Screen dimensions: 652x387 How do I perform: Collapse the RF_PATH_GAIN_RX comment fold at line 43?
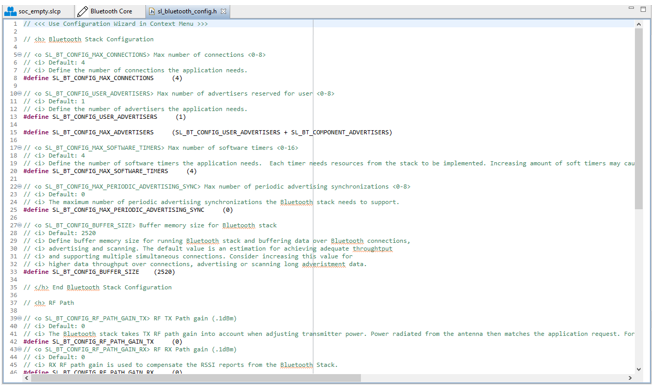20,350
